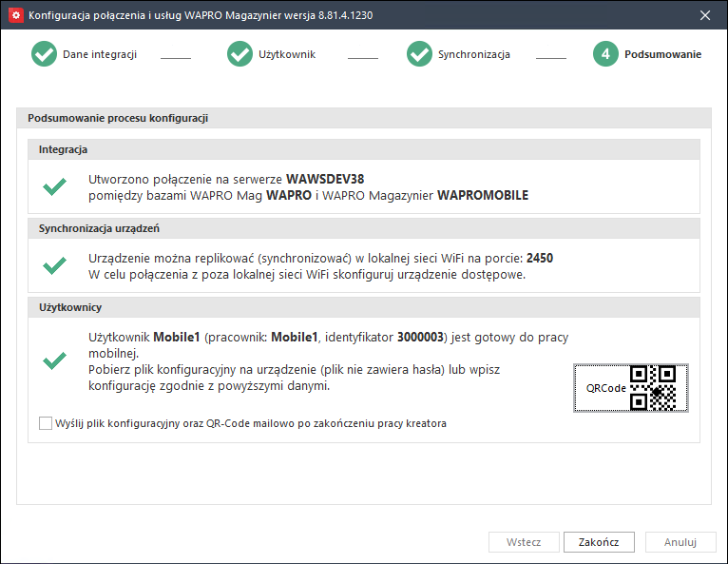Go to the Użytkownik step

[x=287, y=54]
